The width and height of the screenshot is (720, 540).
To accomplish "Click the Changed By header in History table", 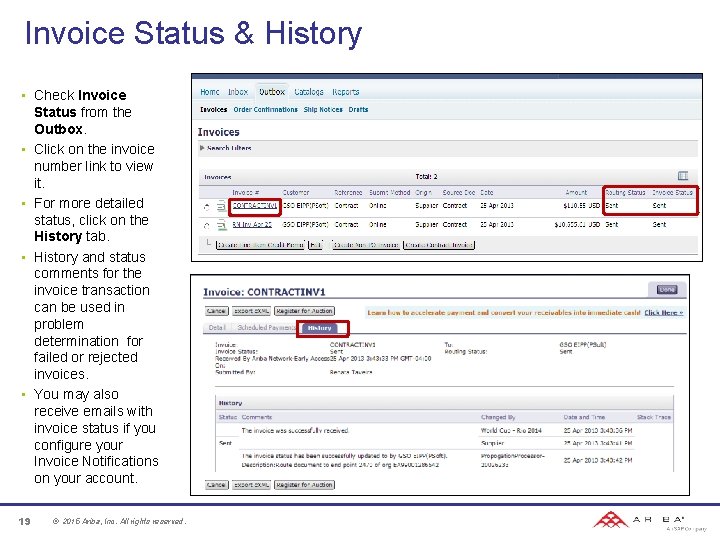I will [498, 417].
